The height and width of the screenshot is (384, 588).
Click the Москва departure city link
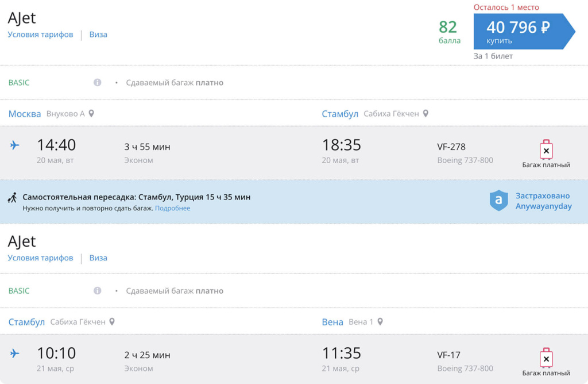pyautogui.click(x=25, y=114)
